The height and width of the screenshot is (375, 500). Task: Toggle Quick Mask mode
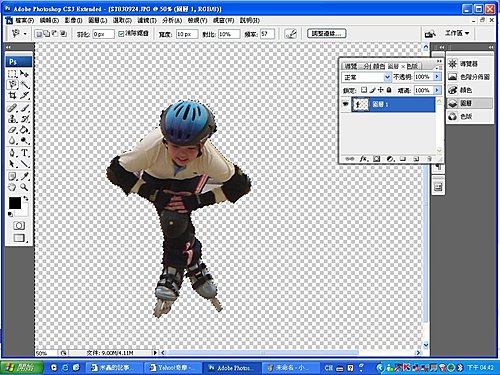click(19, 226)
